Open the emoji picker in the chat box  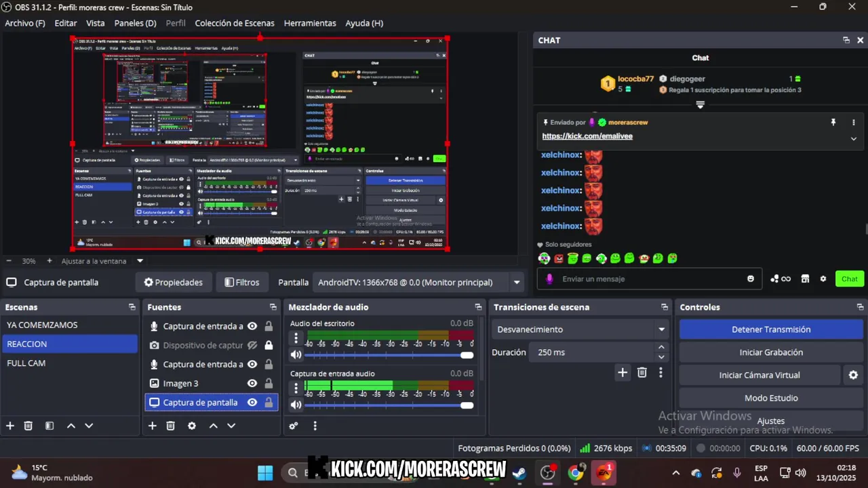coord(751,279)
